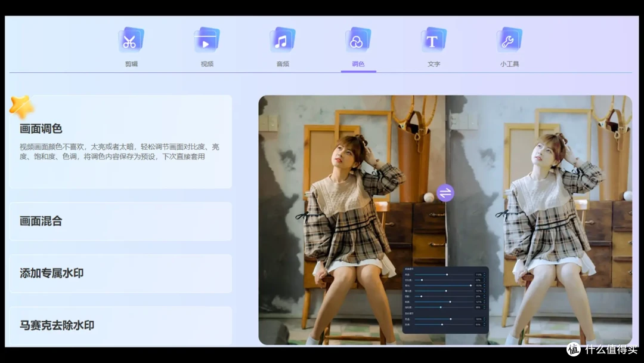Click the yellow star on 画面调色 card
644x363 pixels.
pos(21,107)
